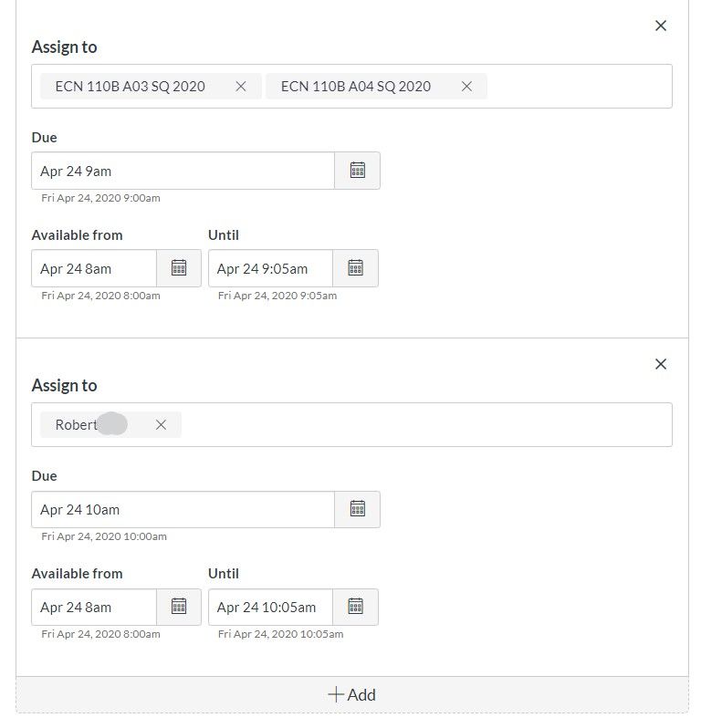701x728 pixels.
Task: Click first Available from Apr 24 8am field
Action: tap(94, 268)
